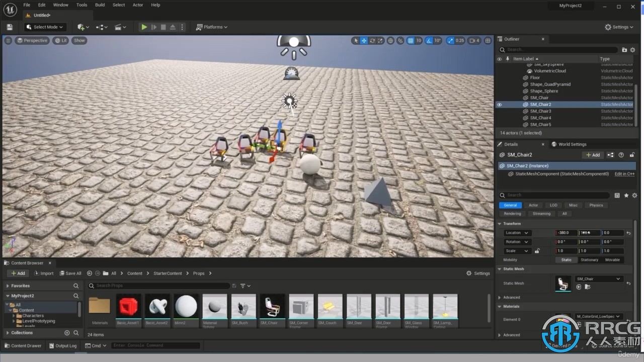Open the Blueprints toolbar dropdown
644x362 pixels.
coord(102,27)
